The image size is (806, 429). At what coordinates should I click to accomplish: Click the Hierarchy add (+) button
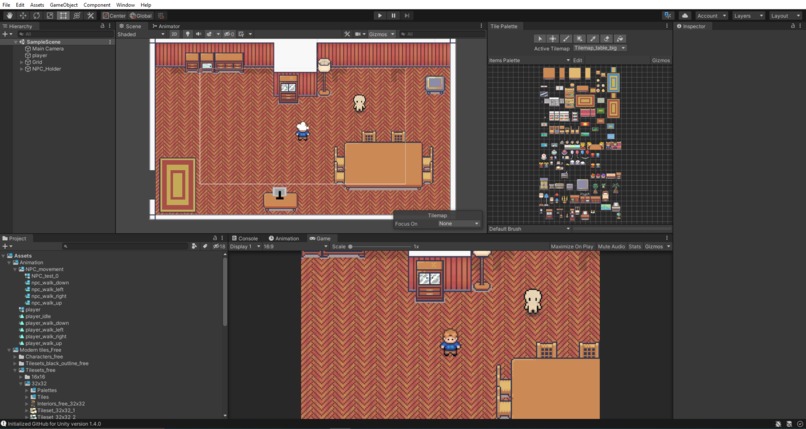point(5,34)
